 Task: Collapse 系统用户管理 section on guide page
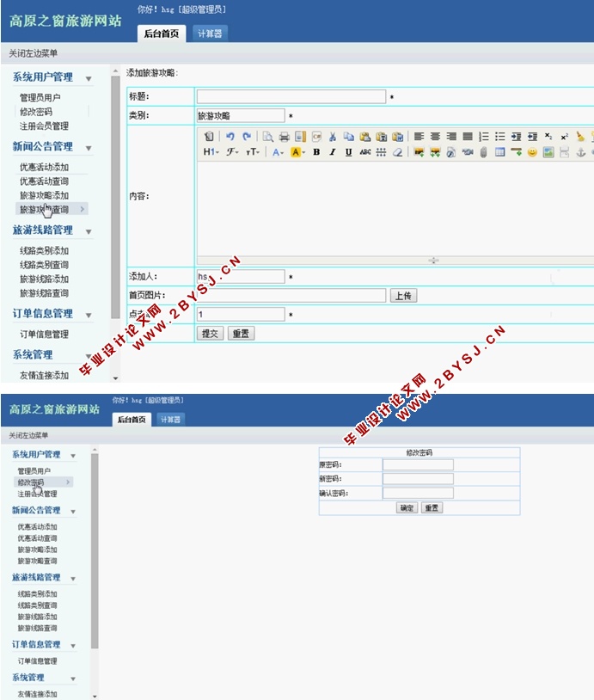(x=89, y=79)
